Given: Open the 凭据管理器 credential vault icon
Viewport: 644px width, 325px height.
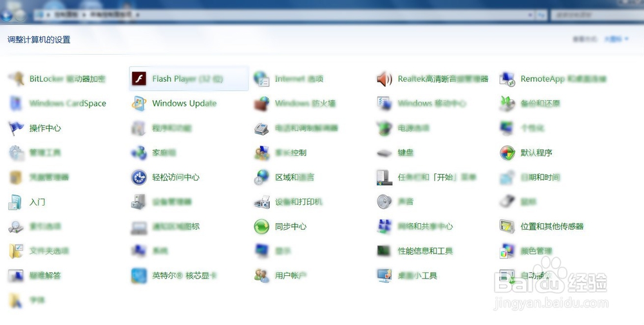Looking at the screenshot, I should point(17,177).
